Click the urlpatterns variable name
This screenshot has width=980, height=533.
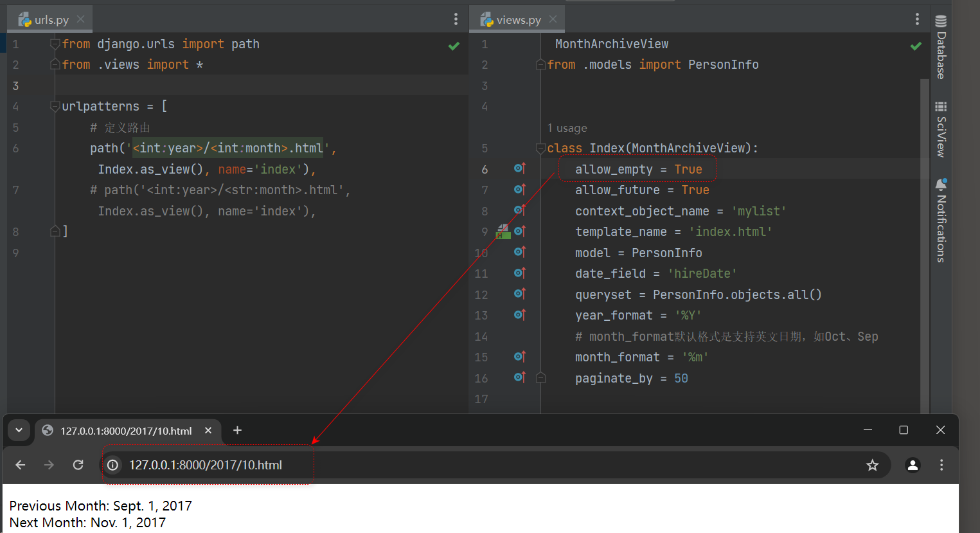100,107
